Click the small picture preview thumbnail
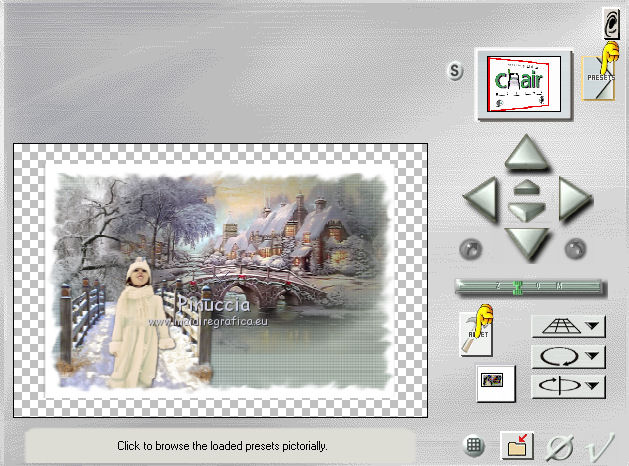Screen dimensions: 629x466 point(495,383)
